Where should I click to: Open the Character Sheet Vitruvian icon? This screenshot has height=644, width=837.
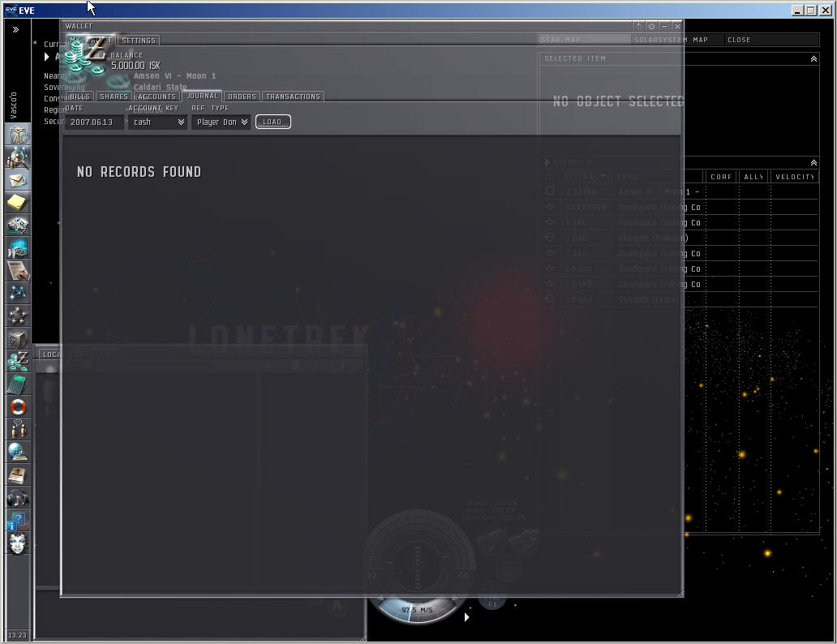(x=18, y=135)
